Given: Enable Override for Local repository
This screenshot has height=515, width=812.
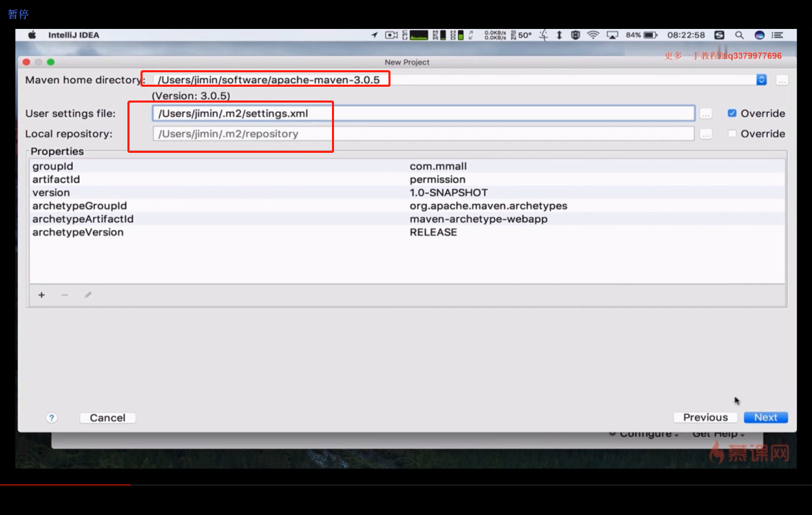Looking at the screenshot, I should [x=731, y=134].
